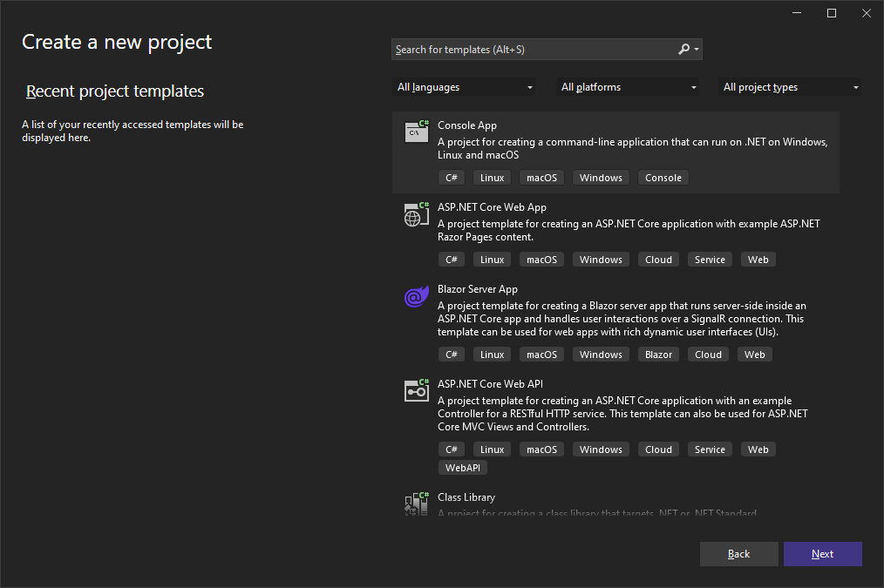Click the Cloud tag under ASP.NET Core Web App
Viewport: 884px width, 588px height.
point(658,259)
